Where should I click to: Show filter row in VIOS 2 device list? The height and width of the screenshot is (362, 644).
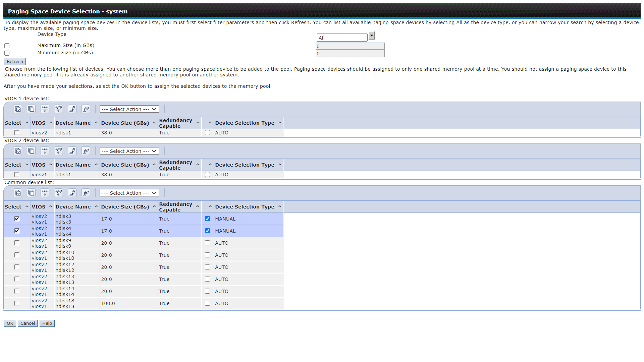point(45,151)
